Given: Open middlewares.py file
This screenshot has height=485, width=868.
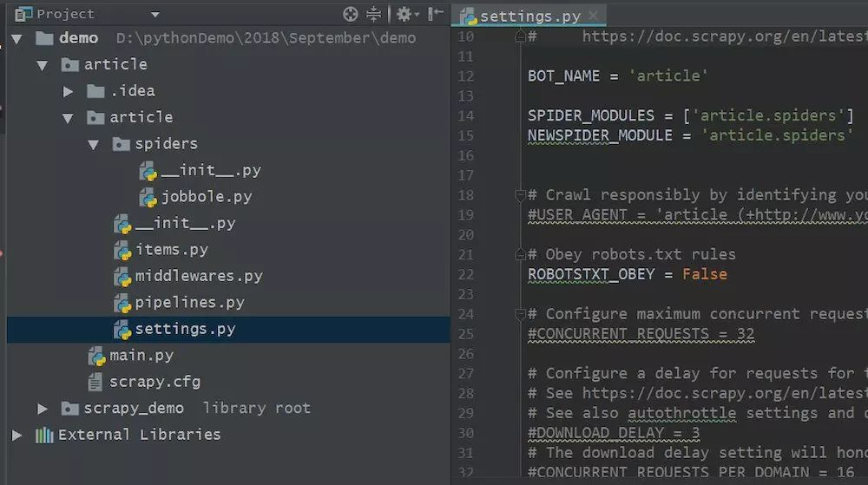Looking at the screenshot, I should (x=199, y=276).
